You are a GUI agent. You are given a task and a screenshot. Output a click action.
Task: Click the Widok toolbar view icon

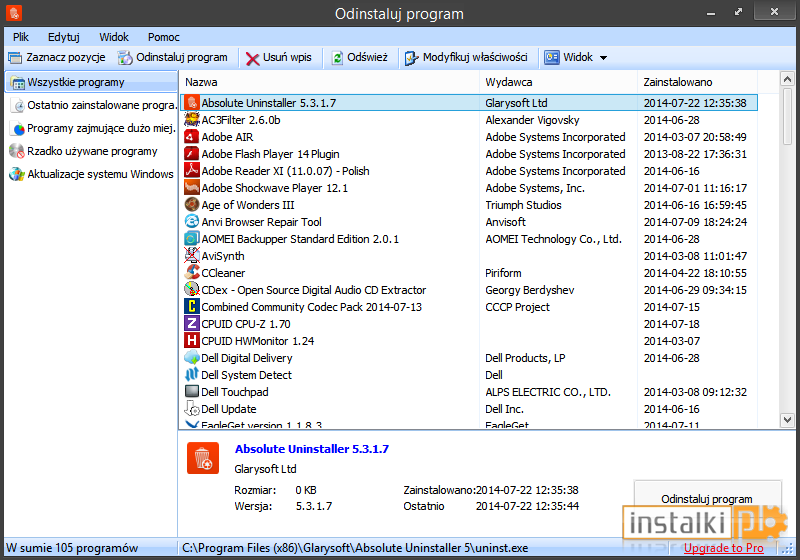552,57
